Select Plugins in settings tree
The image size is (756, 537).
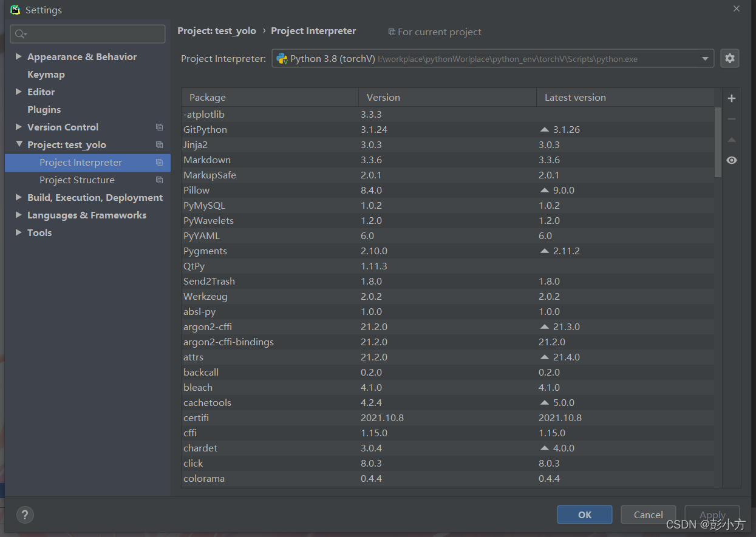pyautogui.click(x=44, y=110)
